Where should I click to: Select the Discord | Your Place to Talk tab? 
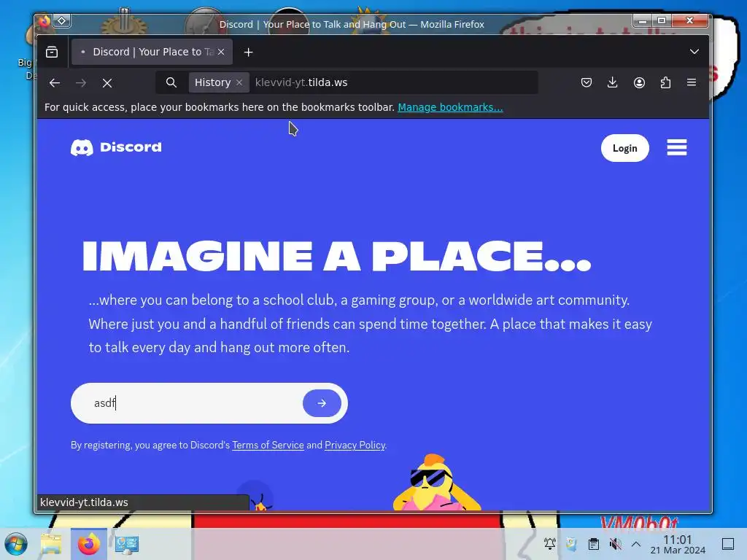pos(152,52)
